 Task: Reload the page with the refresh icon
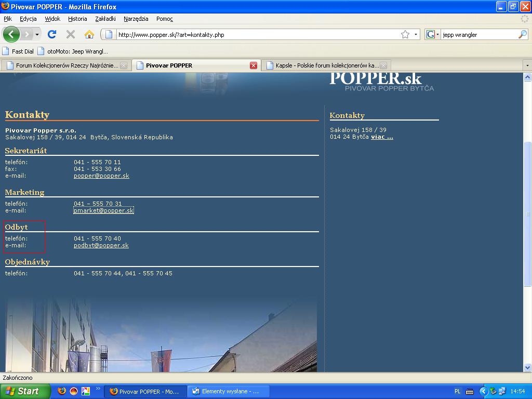[x=51, y=34]
